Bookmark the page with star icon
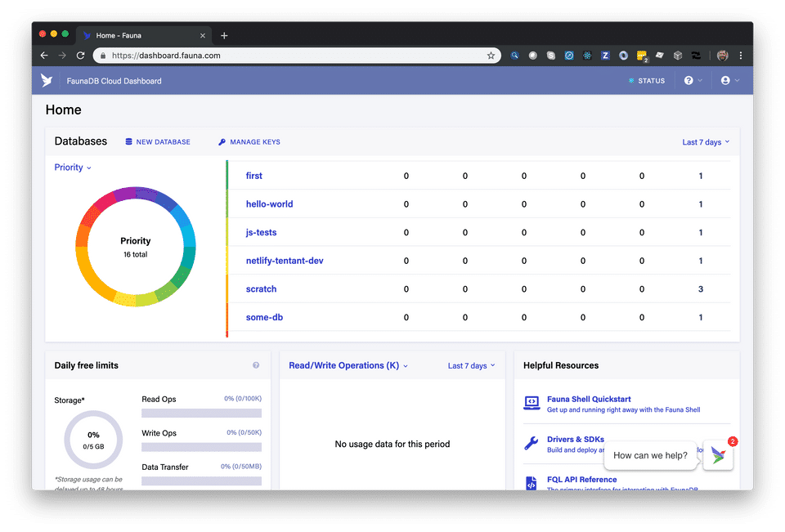 (491, 56)
